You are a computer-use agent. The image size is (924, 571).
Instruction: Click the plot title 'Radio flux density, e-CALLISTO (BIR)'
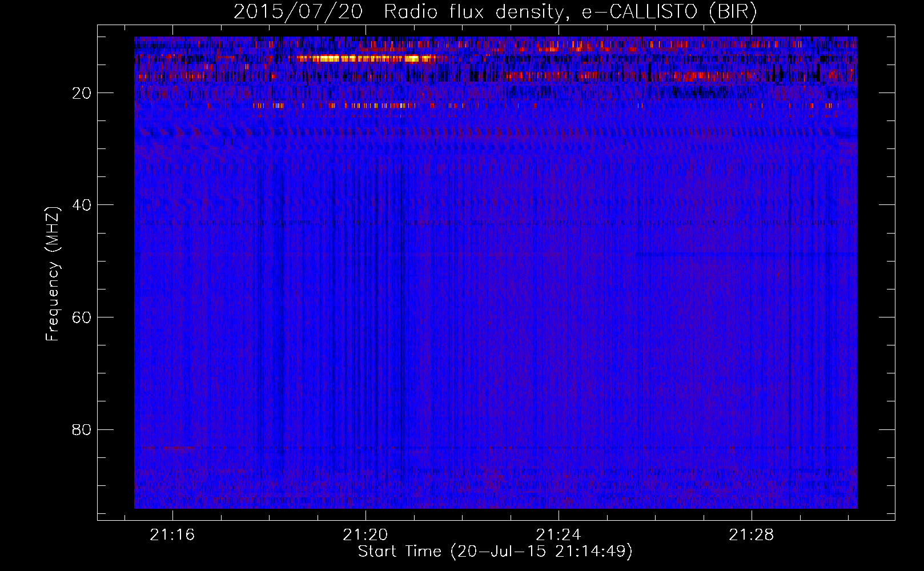coord(570,11)
